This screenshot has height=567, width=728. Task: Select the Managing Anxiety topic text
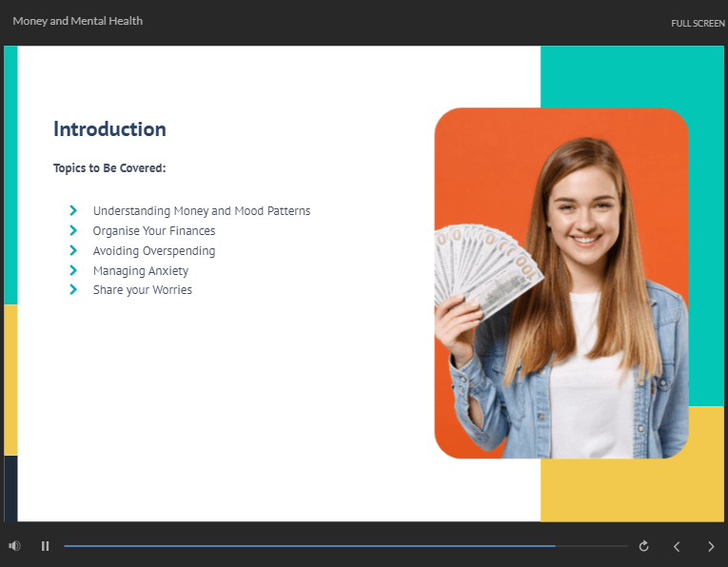pyautogui.click(x=141, y=271)
